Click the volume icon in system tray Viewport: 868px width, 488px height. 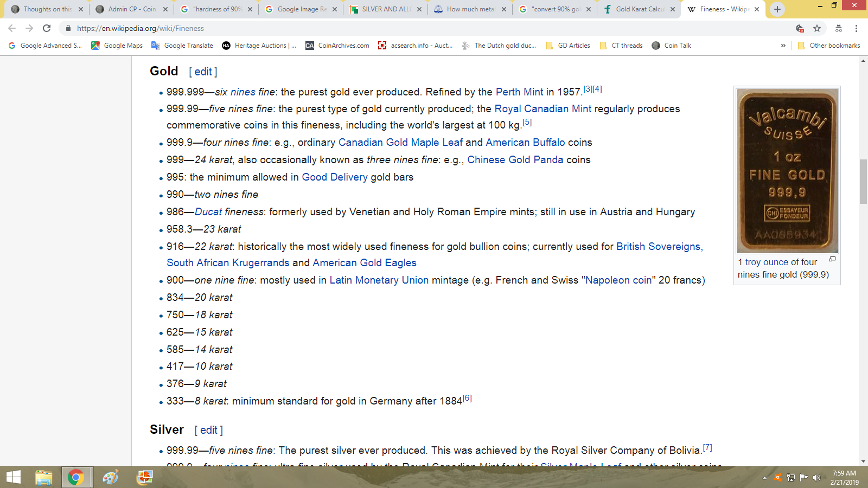tap(816, 478)
